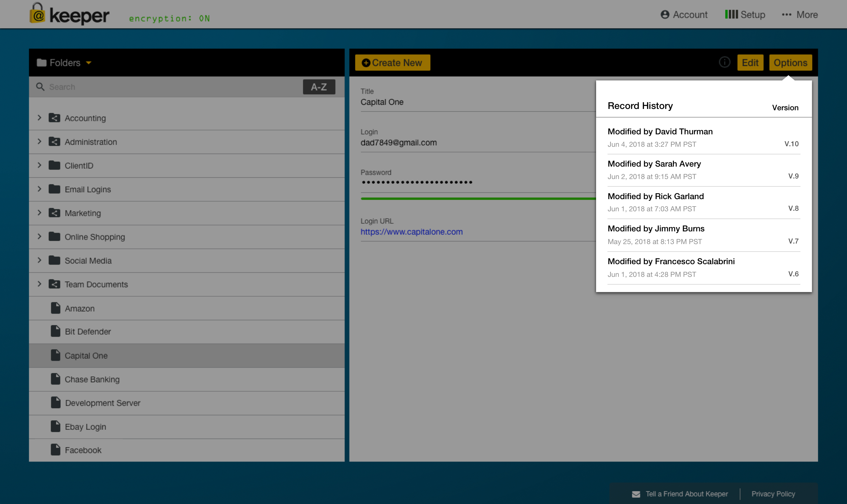Open the capitalone.com login URL
847x504 pixels.
pos(411,232)
